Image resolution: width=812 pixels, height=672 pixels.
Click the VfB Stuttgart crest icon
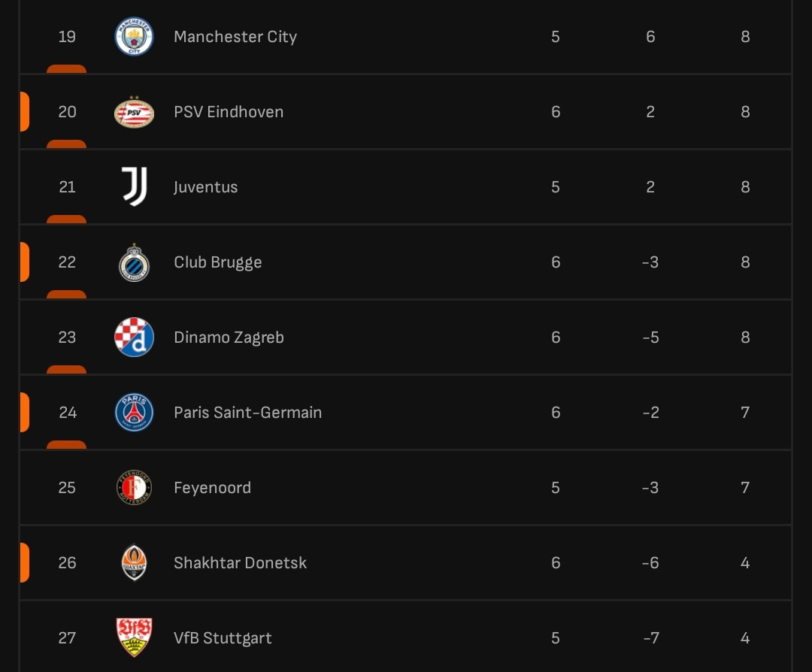(134, 637)
